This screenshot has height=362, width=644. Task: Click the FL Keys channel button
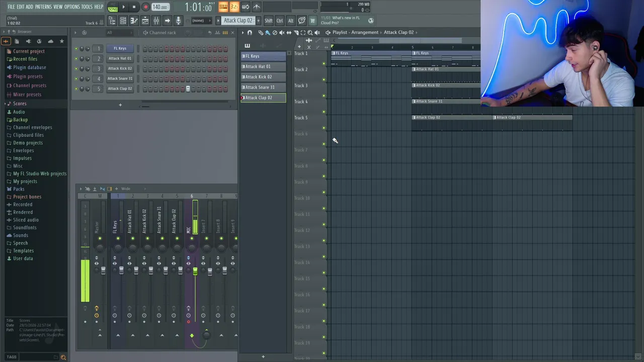point(120,48)
